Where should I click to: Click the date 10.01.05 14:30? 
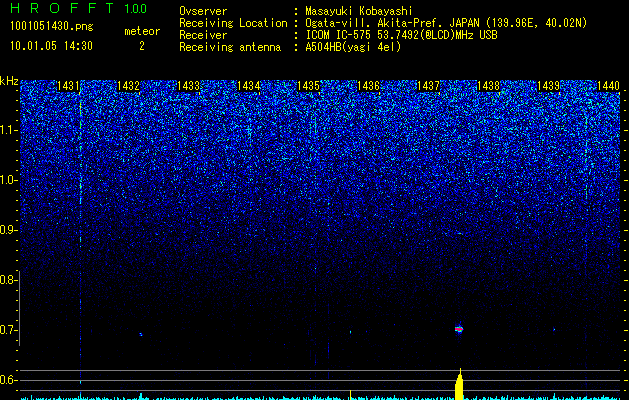tap(51, 46)
